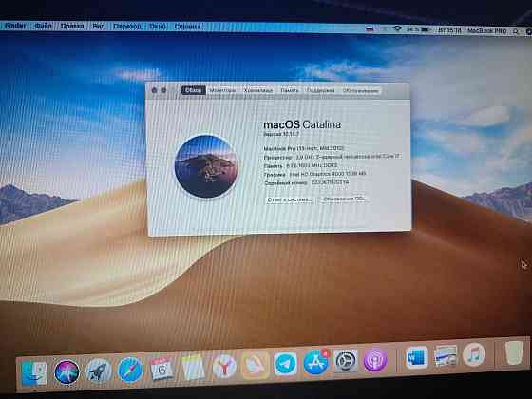Open Podcasts purple icon in Dock
The height and width of the screenshot is (399, 532).
coord(375,360)
